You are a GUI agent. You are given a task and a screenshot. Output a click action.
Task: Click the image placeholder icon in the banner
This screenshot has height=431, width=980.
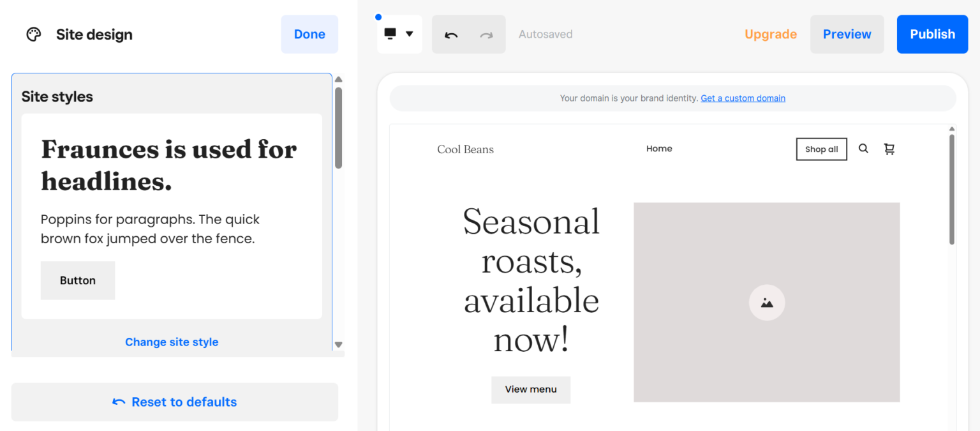[x=767, y=303]
